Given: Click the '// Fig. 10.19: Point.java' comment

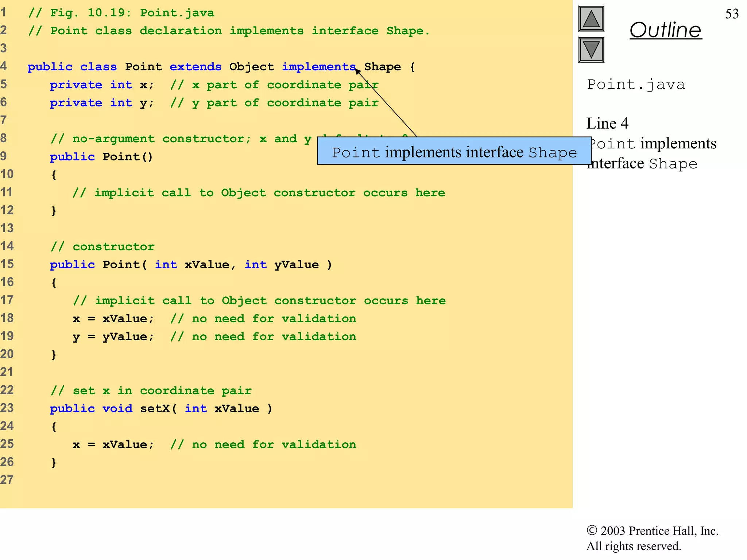Looking at the screenshot, I should tap(121, 13).
